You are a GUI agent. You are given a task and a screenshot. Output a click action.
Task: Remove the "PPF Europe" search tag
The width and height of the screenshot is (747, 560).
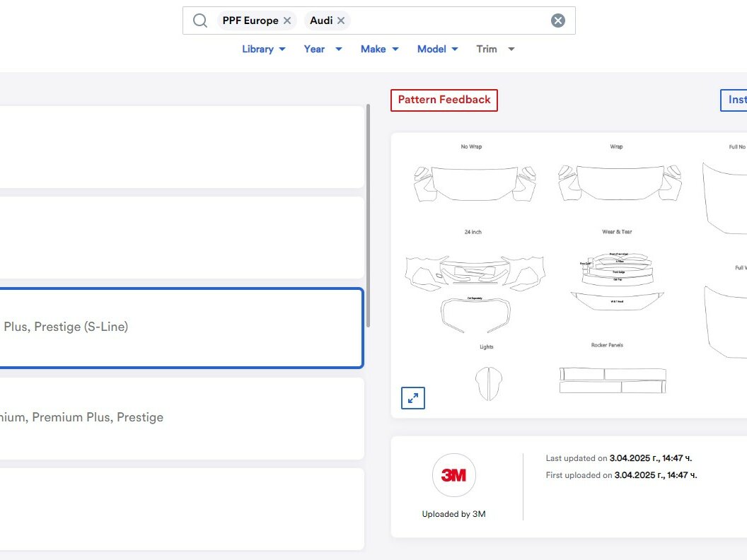[x=287, y=21]
